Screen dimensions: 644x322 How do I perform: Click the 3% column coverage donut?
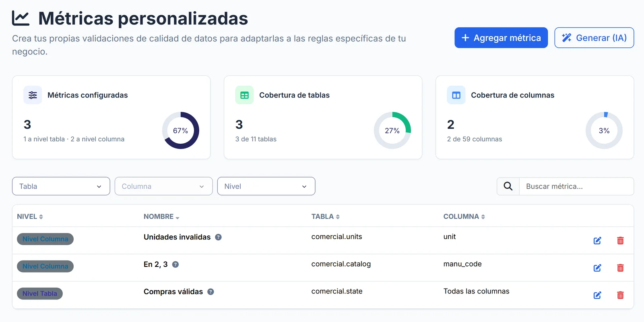click(604, 130)
